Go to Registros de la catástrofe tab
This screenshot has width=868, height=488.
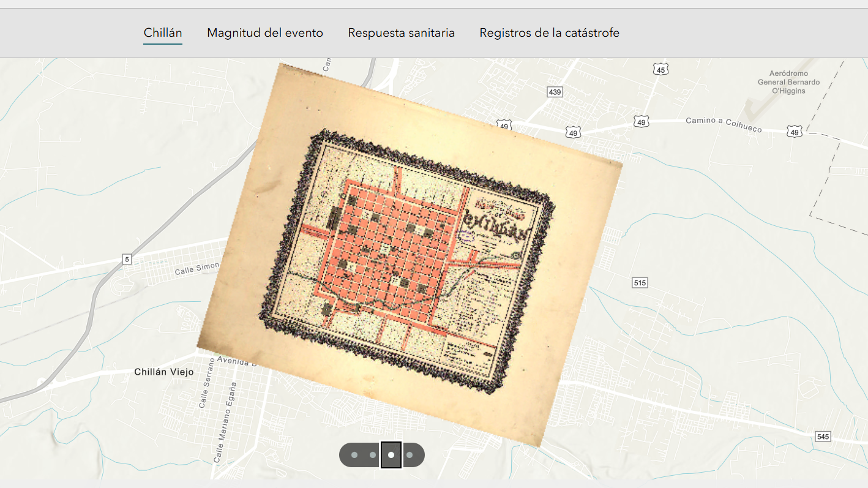550,32
